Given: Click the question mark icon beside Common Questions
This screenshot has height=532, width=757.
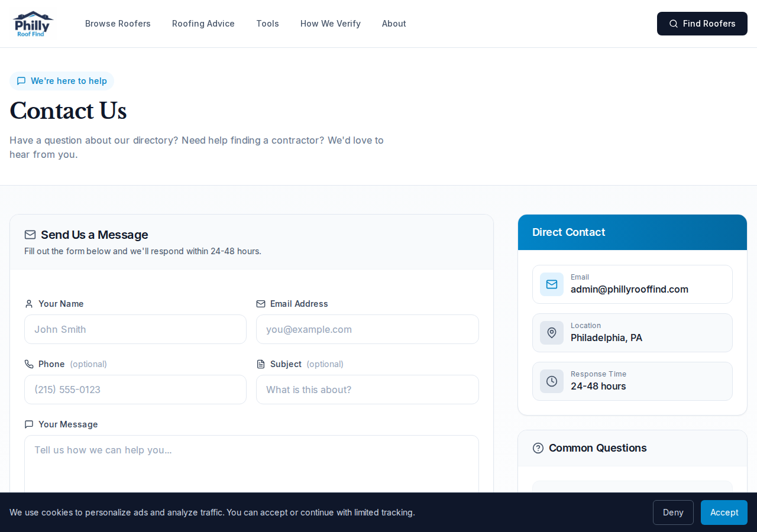Looking at the screenshot, I should (538, 448).
